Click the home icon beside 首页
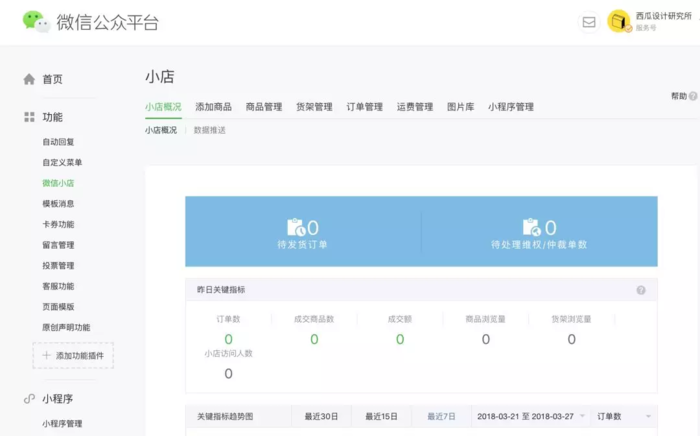This screenshot has height=436, width=700. click(29, 79)
